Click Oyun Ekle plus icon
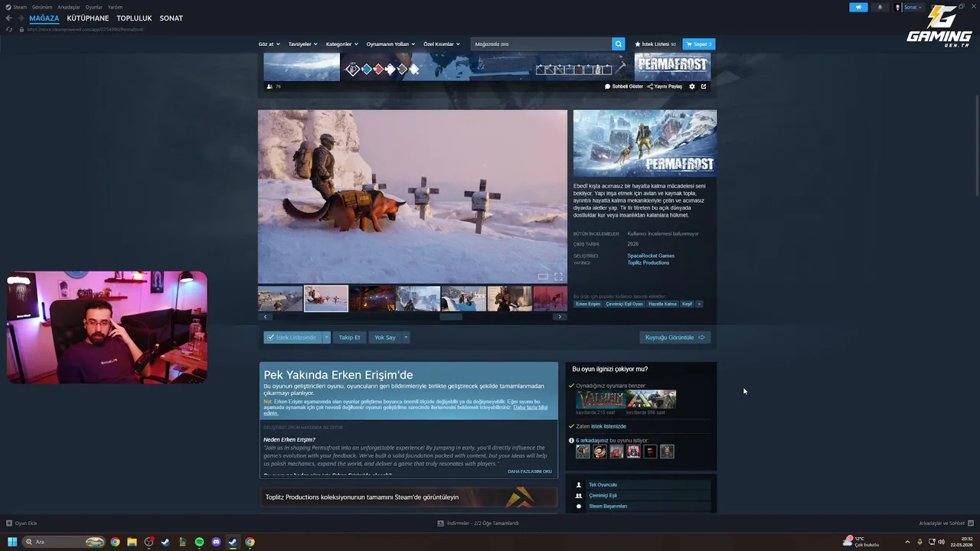This screenshot has height=551, width=980. [x=9, y=523]
